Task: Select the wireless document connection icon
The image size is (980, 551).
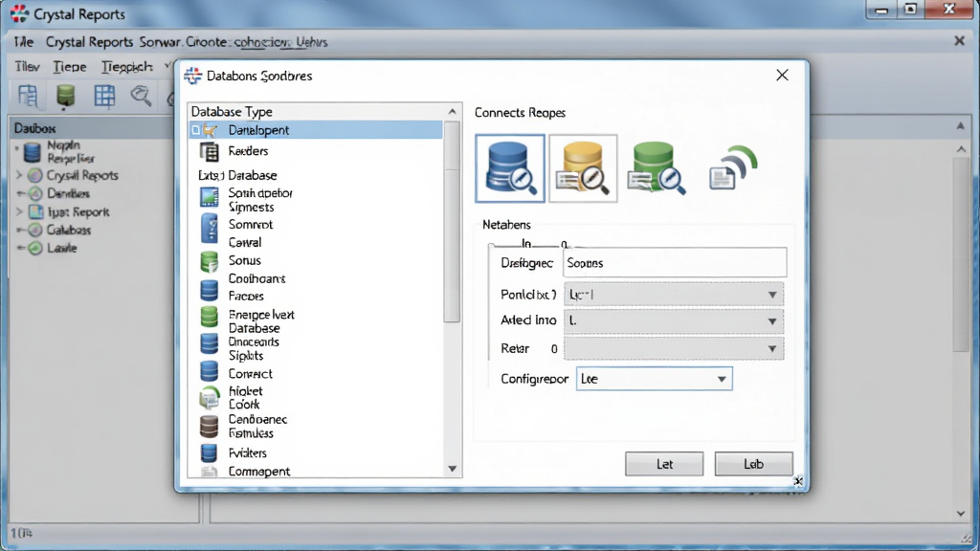Action: [x=732, y=167]
